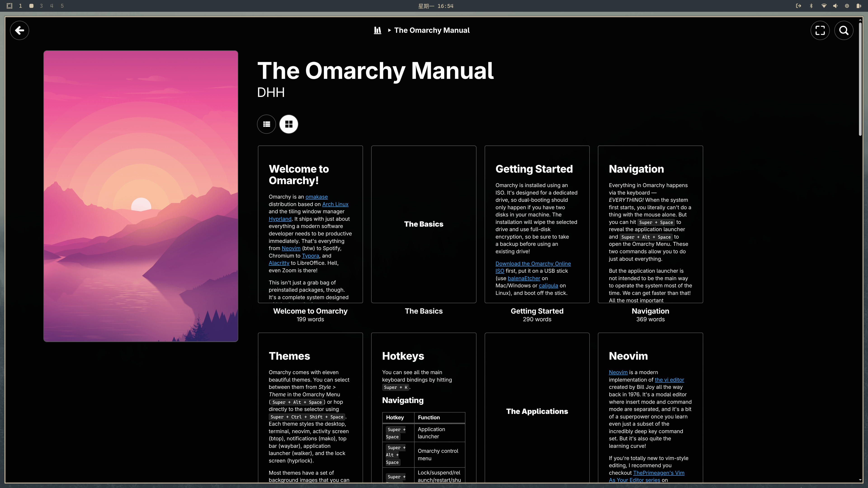
Task: Switch to workspace 3
Action: (x=41, y=6)
